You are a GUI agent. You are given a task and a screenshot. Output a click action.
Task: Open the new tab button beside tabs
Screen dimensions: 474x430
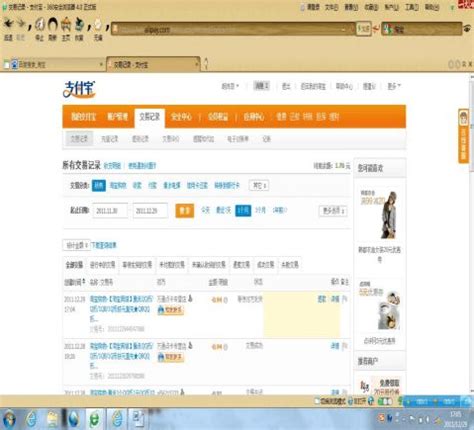206,63
